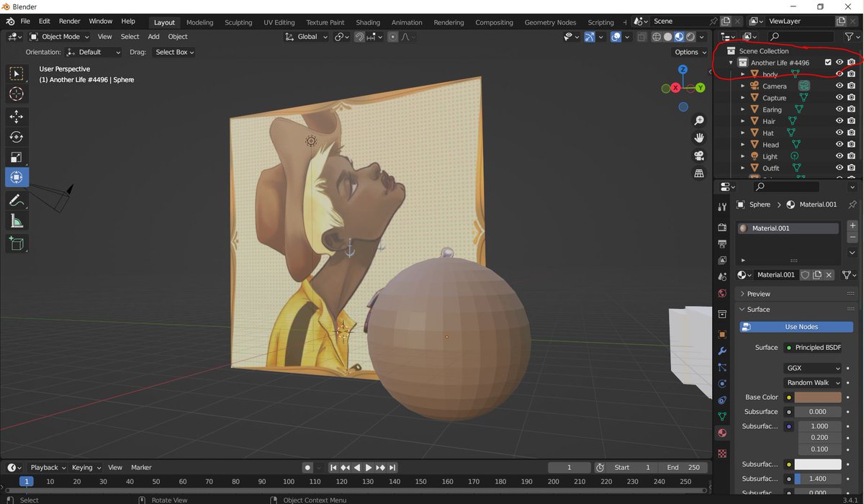Open the Keying popover
This screenshot has height=504, width=864.
86,467
